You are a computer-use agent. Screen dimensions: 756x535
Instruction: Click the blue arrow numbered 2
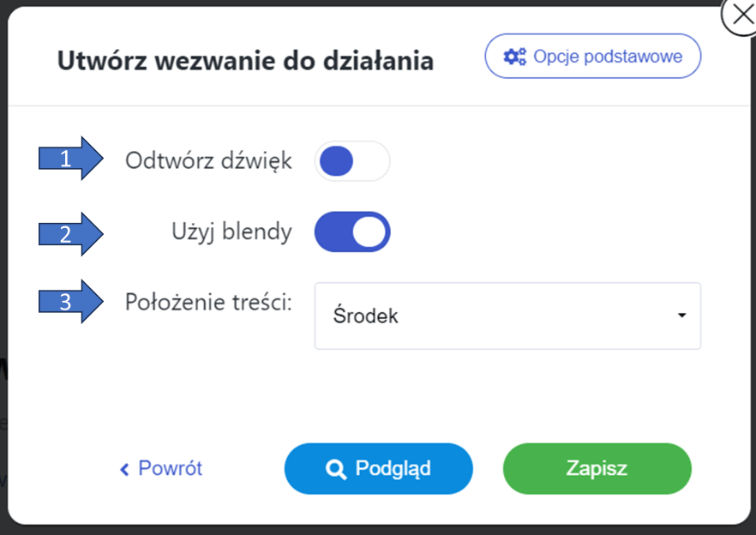[70, 233]
